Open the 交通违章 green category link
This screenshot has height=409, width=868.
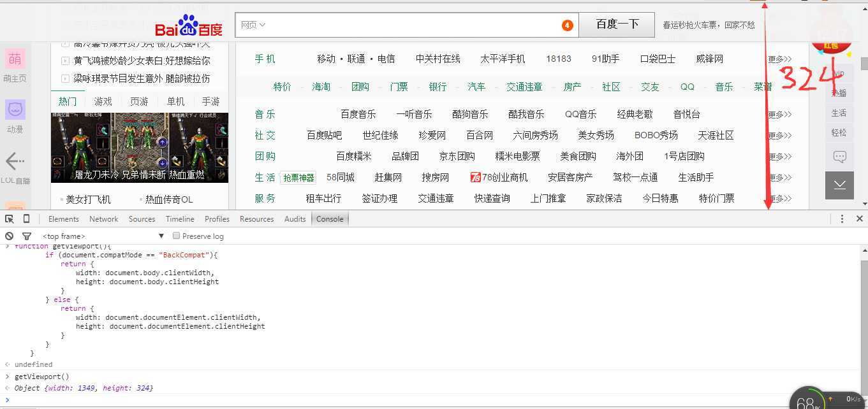[x=524, y=87]
